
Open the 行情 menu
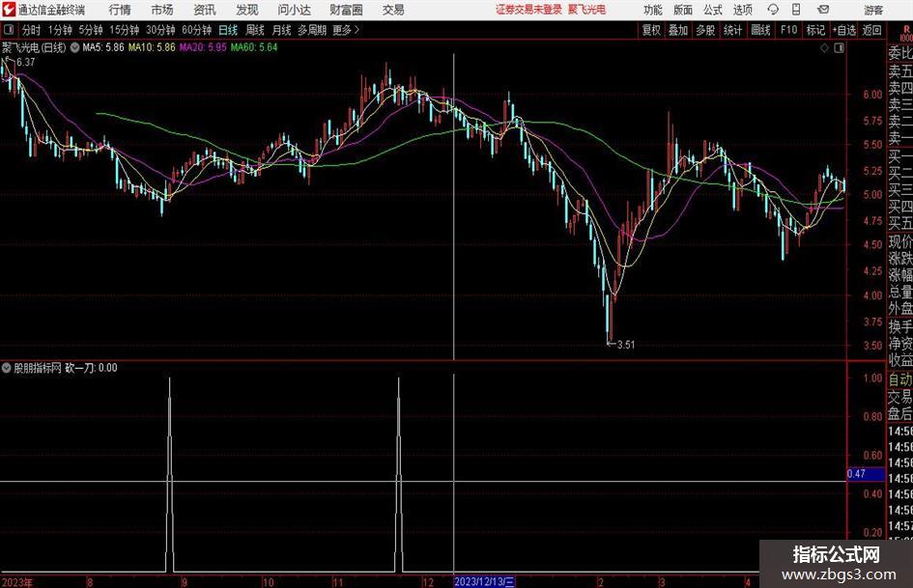point(120,10)
